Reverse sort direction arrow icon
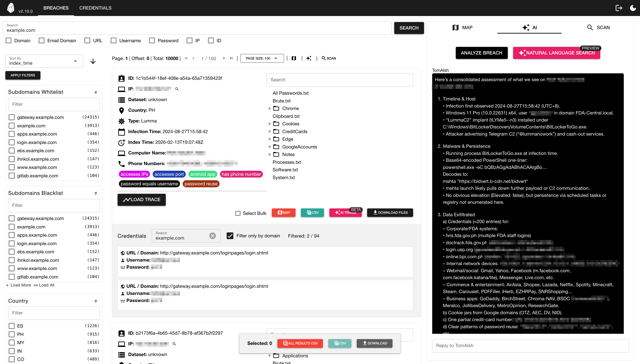 [x=93, y=61]
